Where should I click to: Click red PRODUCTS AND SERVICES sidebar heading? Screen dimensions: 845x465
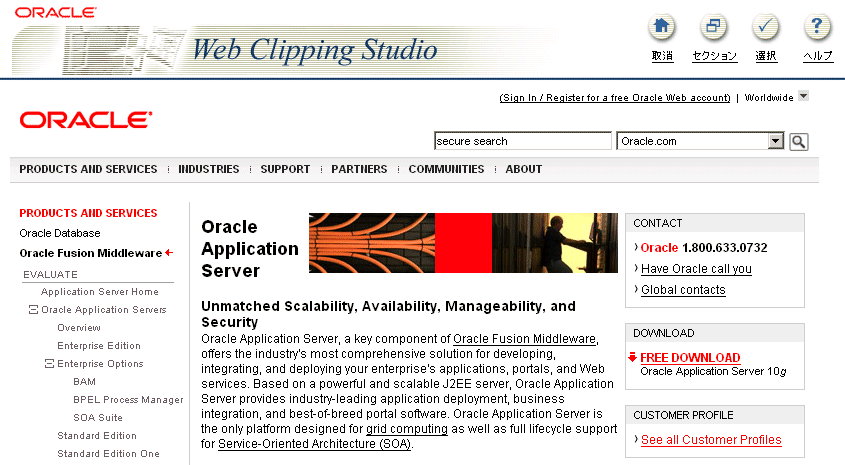click(88, 213)
